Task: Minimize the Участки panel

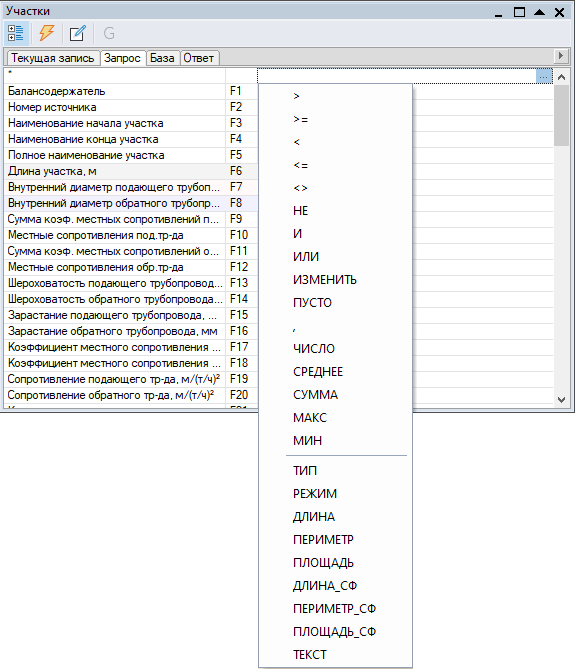Action: (x=498, y=13)
